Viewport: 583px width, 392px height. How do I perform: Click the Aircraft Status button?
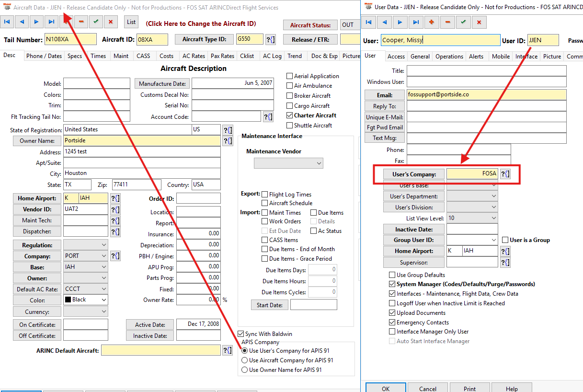click(310, 25)
